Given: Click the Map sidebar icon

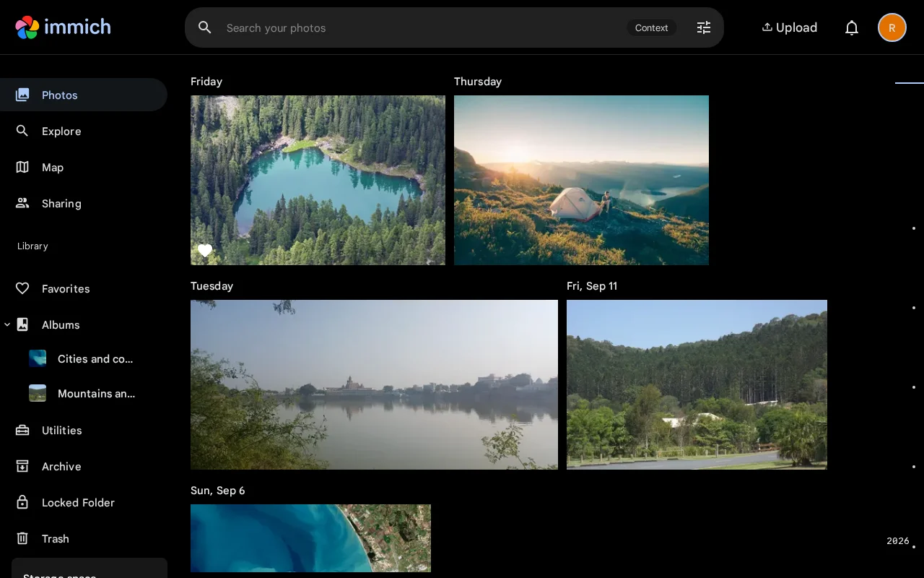Looking at the screenshot, I should (22, 167).
